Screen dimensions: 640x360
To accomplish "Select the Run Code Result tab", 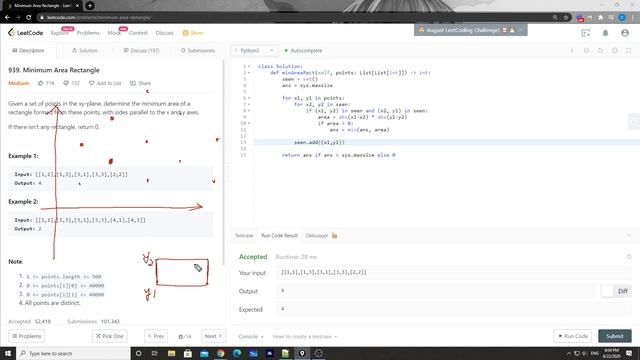I will click(x=280, y=236).
